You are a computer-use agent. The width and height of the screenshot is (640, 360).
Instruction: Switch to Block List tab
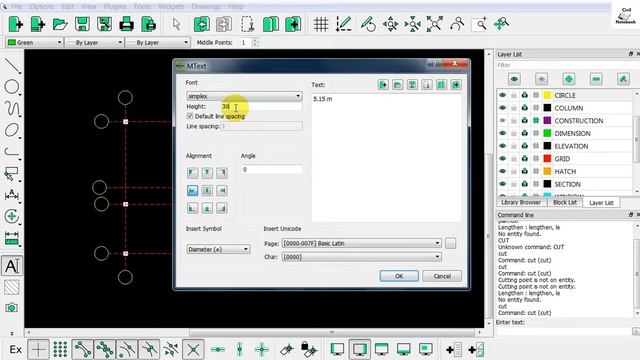coord(565,202)
